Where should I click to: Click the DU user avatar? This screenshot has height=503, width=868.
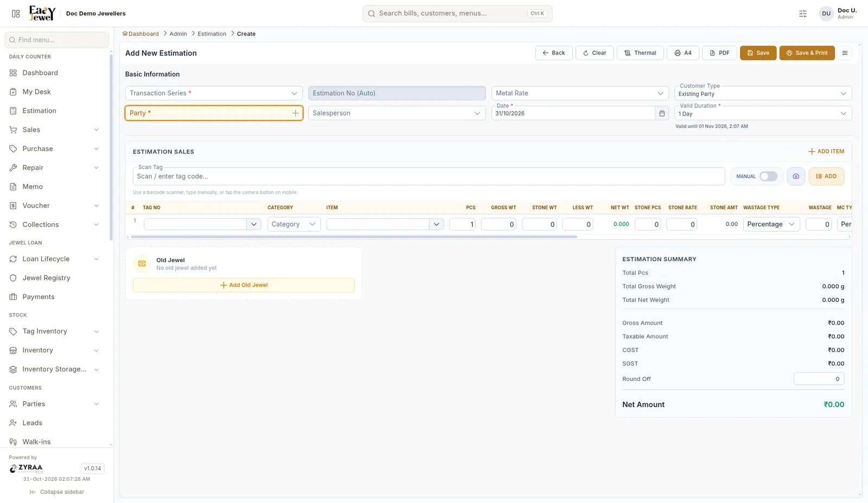click(826, 14)
